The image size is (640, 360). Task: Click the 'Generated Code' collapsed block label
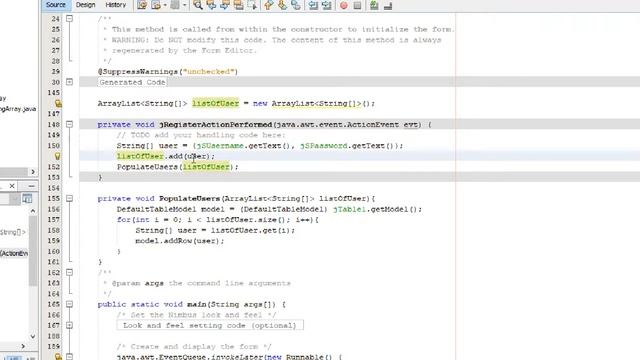132,82
